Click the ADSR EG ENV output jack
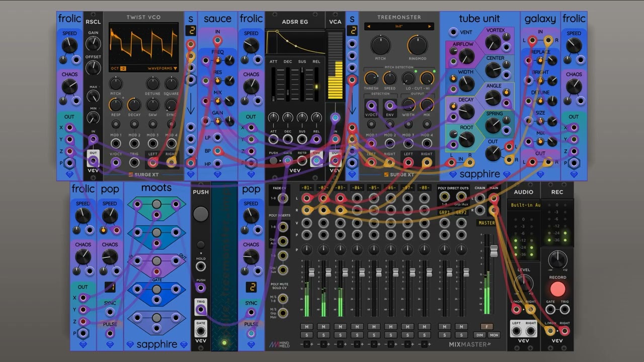This screenshot has width=644, height=362. [x=316, y=161]
